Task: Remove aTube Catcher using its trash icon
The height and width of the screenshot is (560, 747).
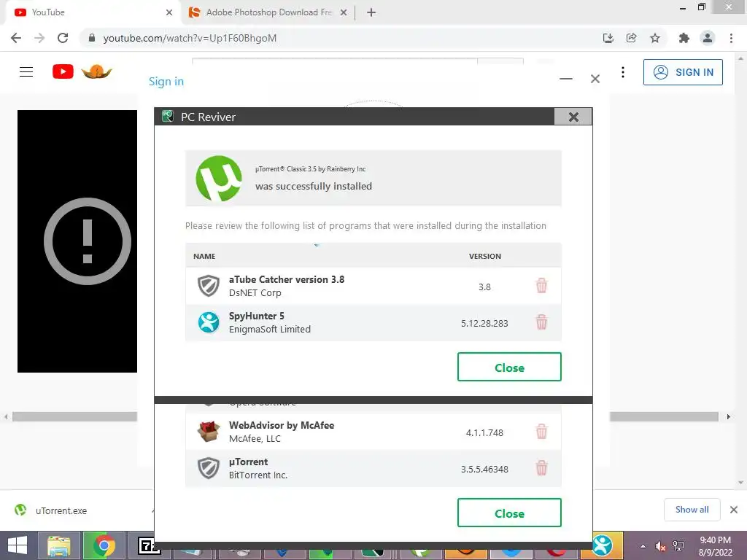Action: [541, 286]
